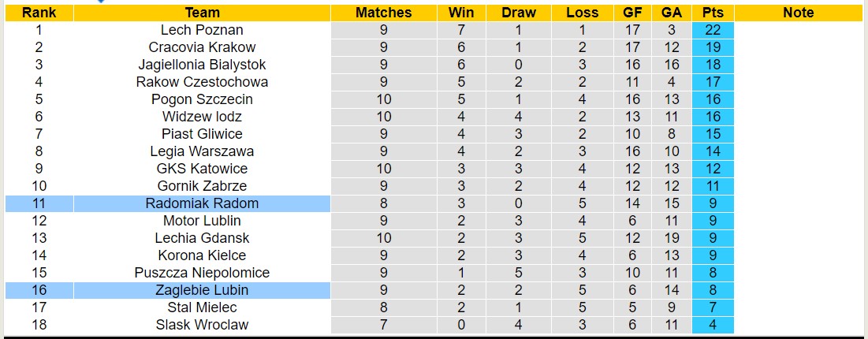
Task: Click the Legia Warszawa team name
Action: pyautogui.click(x=202, y=151)
